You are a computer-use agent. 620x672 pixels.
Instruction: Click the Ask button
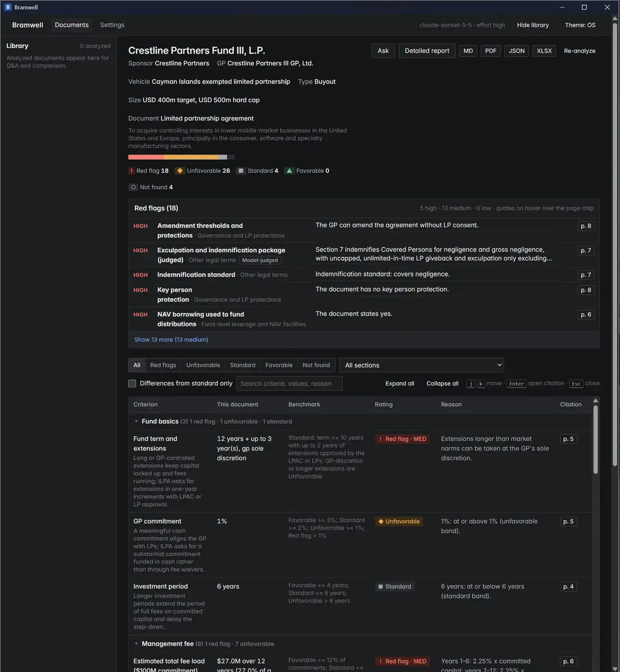point(383,51)
